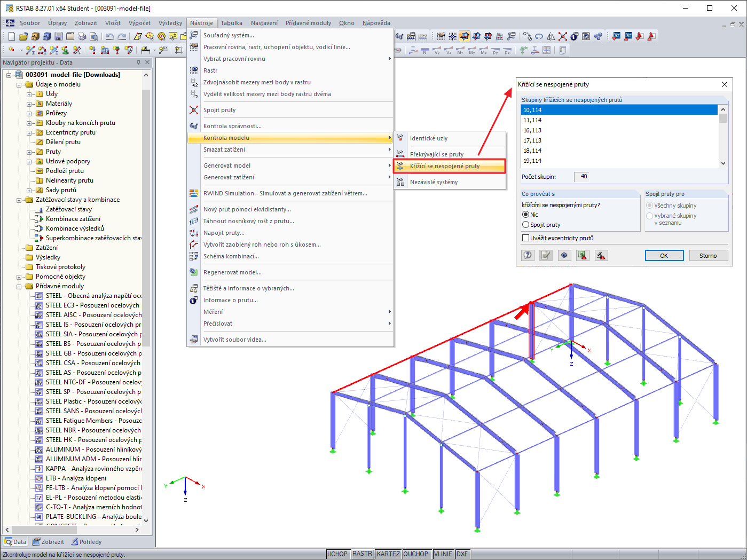Collapse the Údaje o modelu tree node
Image resolution: width=747 pixels, height=560 pixels.
pyautogui.click(x=19, y=84)
